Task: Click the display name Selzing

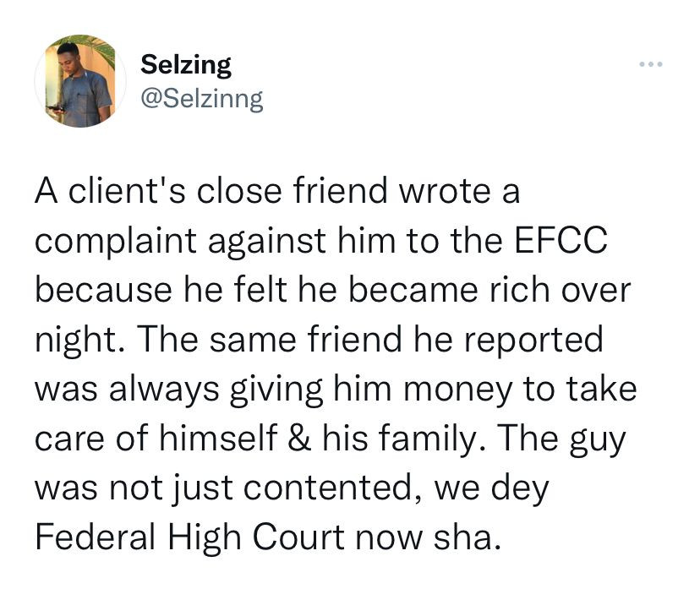Action: 186,65
